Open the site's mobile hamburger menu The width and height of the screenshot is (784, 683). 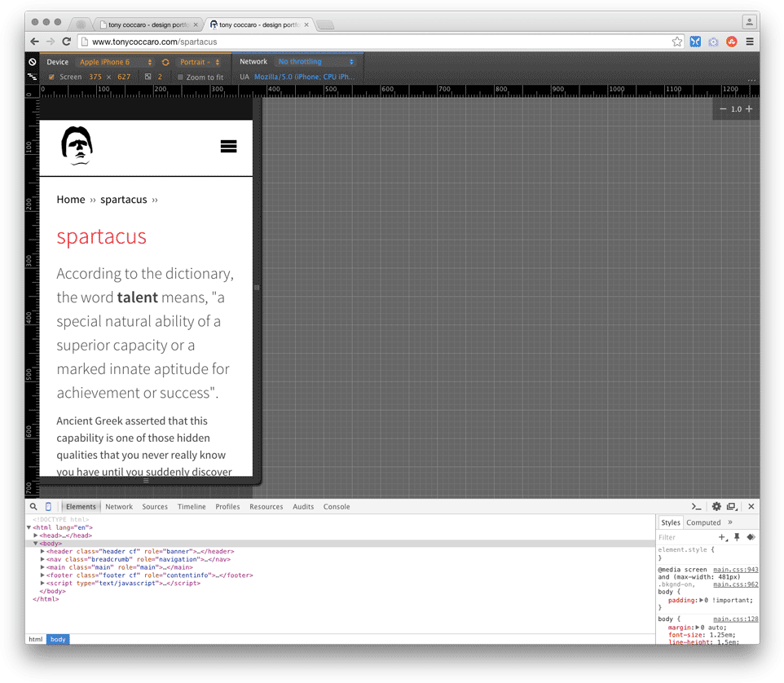click(x=228, y=147)
